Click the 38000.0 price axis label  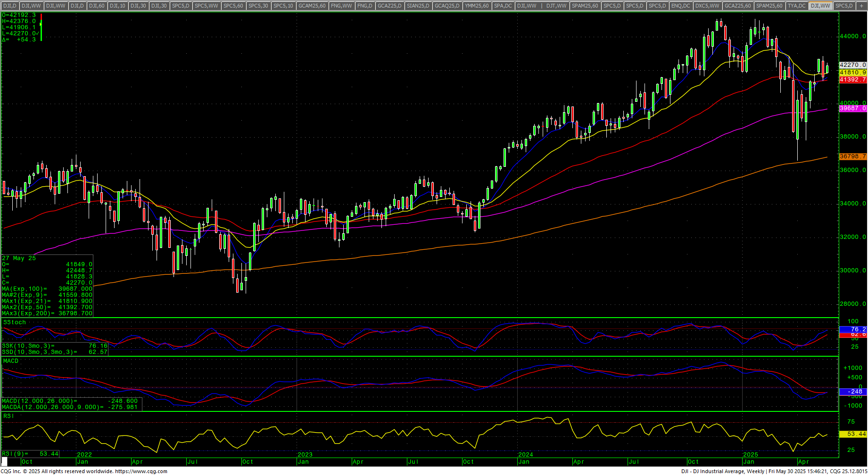[853, 137]
